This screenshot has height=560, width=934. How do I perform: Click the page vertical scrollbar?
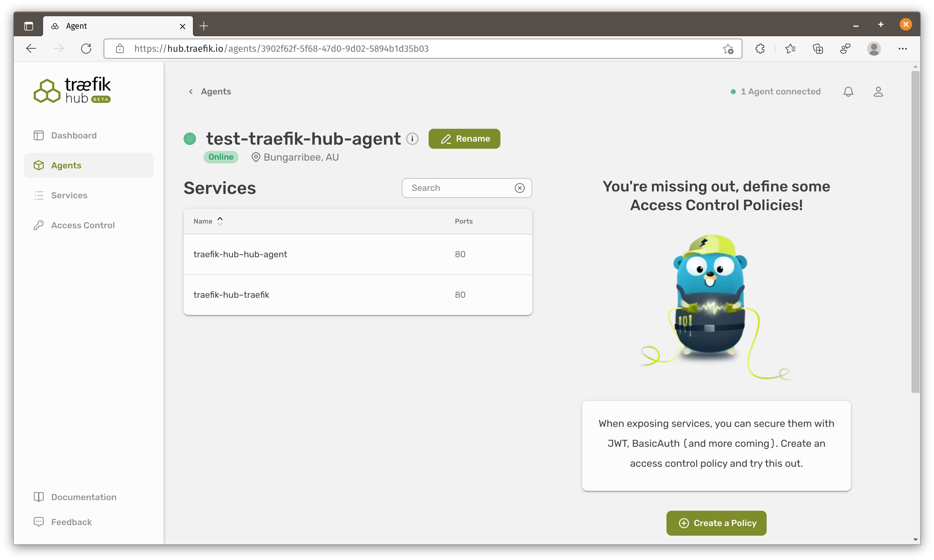[915, 232]
